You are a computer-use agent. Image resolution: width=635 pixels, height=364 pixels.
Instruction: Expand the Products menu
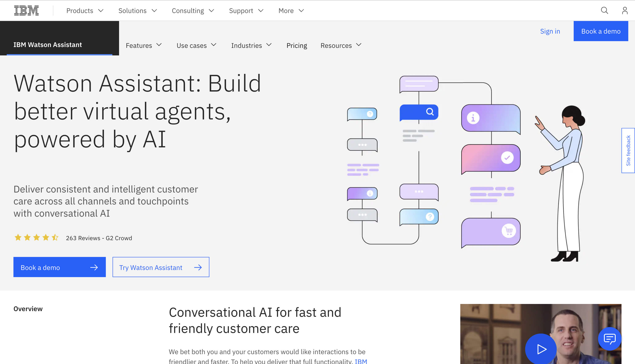tap(85, 10)
